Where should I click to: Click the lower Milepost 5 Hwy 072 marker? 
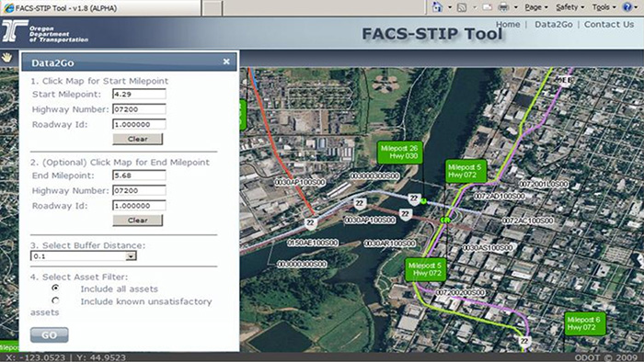click(426, 269)
